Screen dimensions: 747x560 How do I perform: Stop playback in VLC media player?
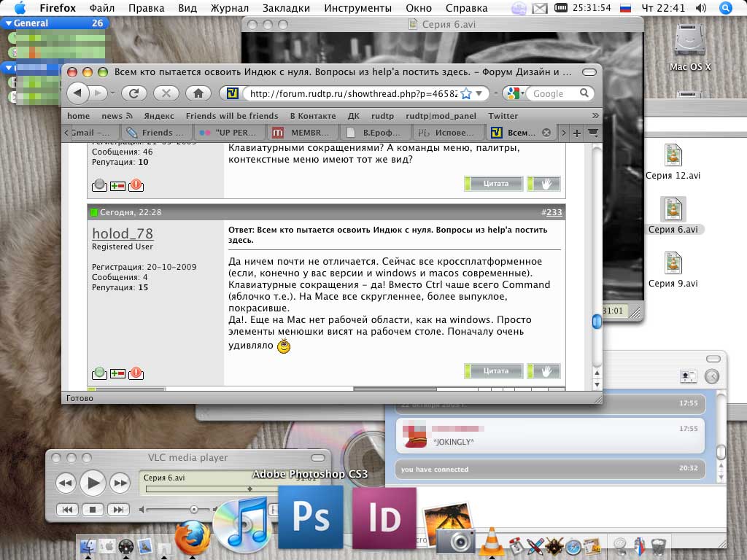(93, 510)
